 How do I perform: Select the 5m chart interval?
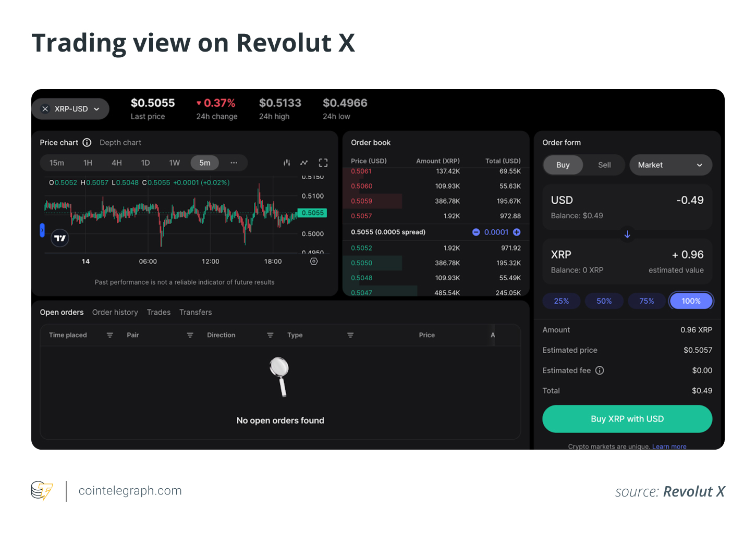click(x=205, y=163)
